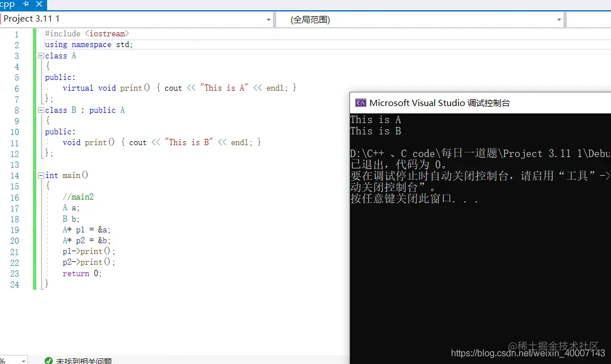Click the "p1->print();" line
Image resolution: width=611 pixels, height=364 pixels.
tap(89, 252)
